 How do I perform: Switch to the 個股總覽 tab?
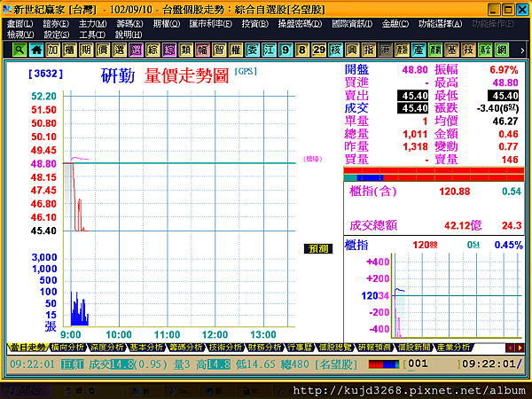[334, 348]
